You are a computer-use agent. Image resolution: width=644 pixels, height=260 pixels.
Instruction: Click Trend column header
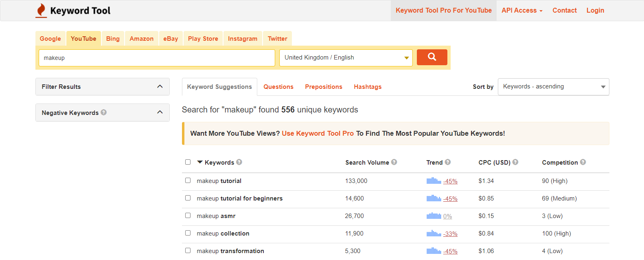434,162
